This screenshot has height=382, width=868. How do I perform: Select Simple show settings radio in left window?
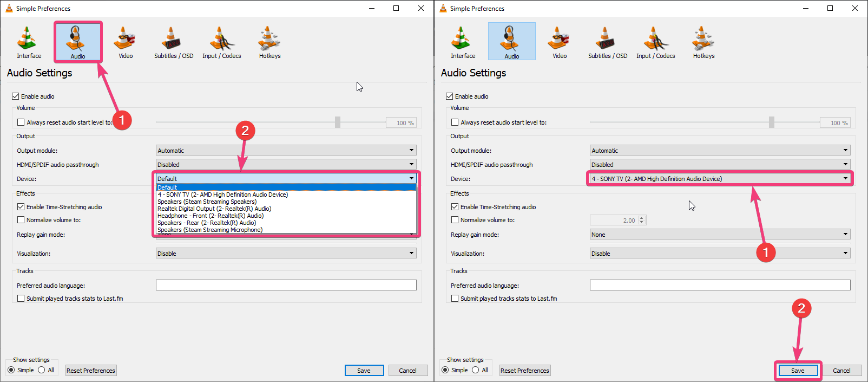[11, 370]
